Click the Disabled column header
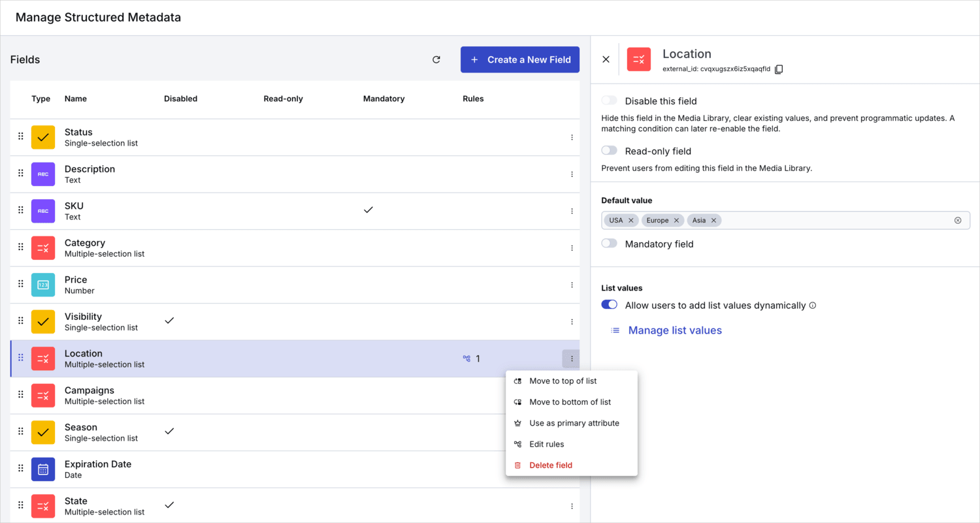The height and width of the screenshot is (523, 980). coord(180,99)
